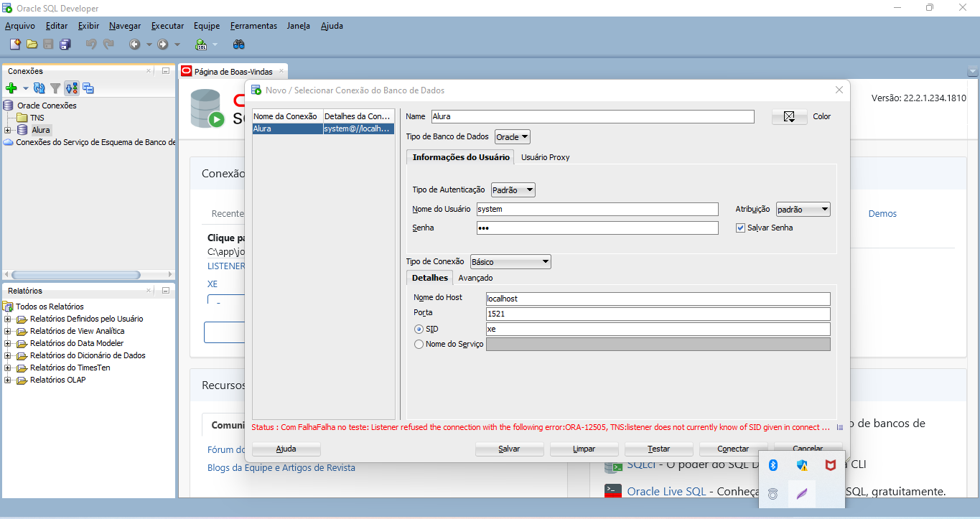Click the Testar button

[658, 449]
